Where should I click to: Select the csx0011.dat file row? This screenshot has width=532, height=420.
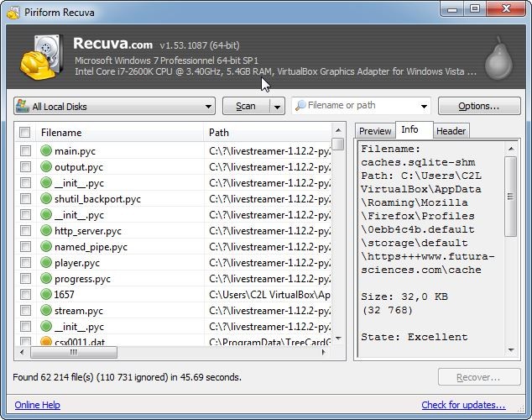(173, 341)
